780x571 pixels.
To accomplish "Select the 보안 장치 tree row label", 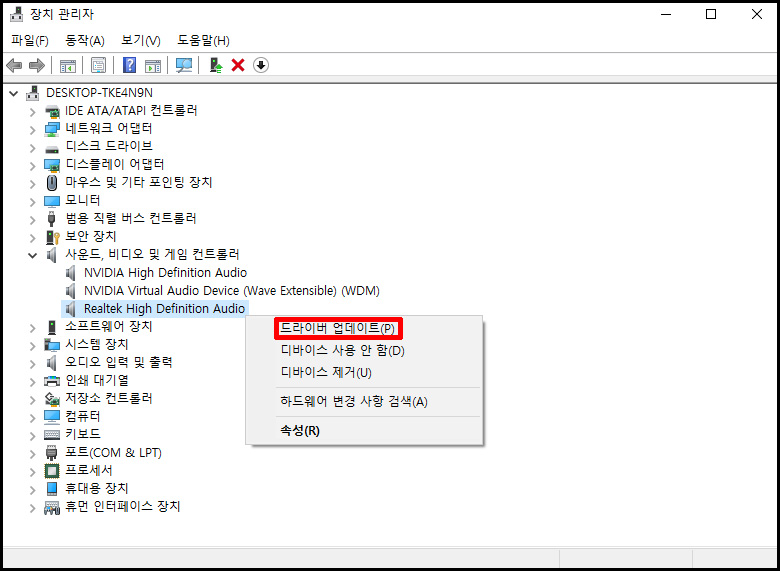I will coord(91,236).
